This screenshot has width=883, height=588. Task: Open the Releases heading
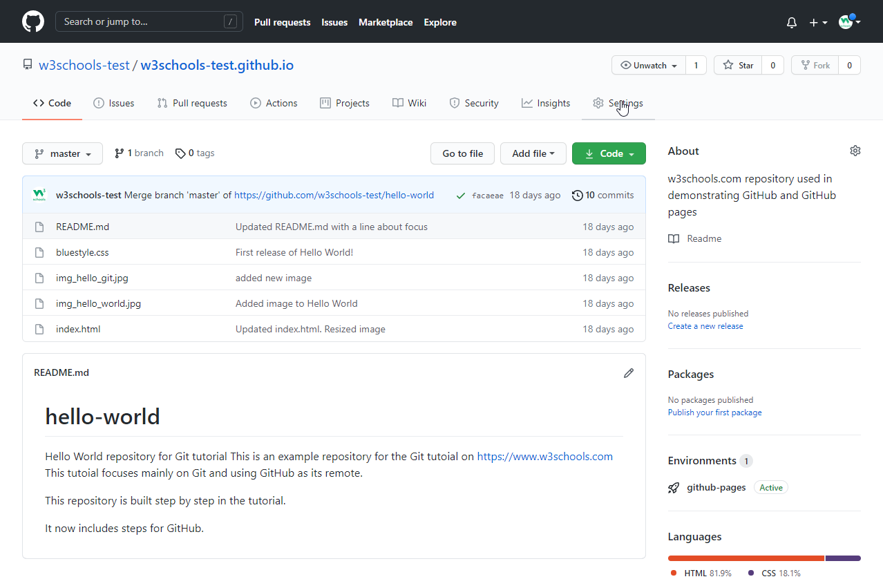click(x=689, y=287)
